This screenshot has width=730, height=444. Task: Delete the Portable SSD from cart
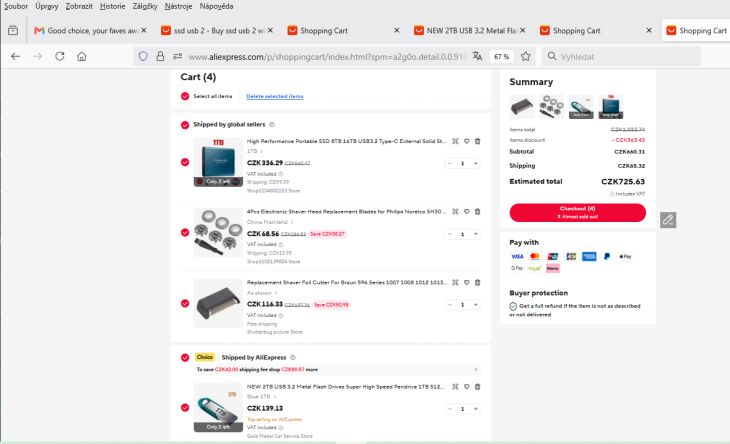478,141
